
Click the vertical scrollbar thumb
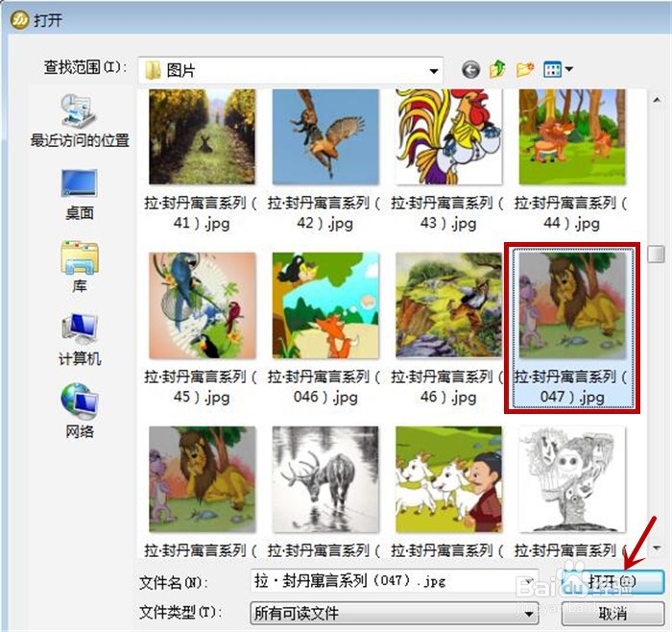656,254
